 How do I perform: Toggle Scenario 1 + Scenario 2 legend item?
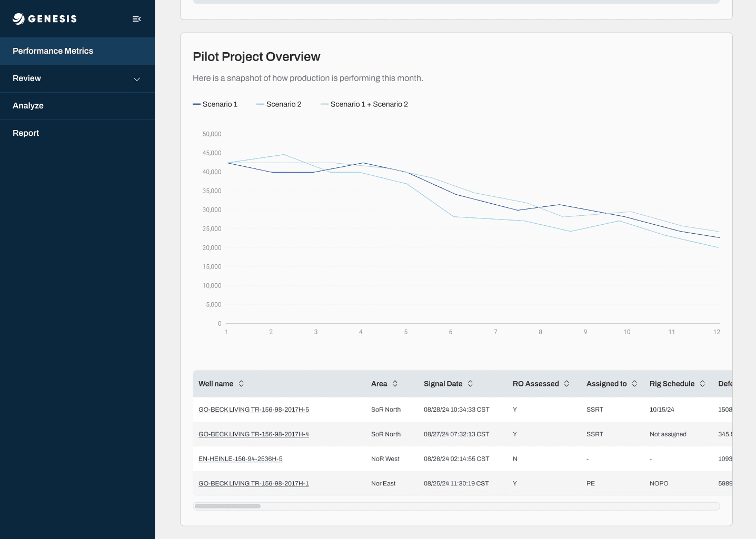click(364, 104)
